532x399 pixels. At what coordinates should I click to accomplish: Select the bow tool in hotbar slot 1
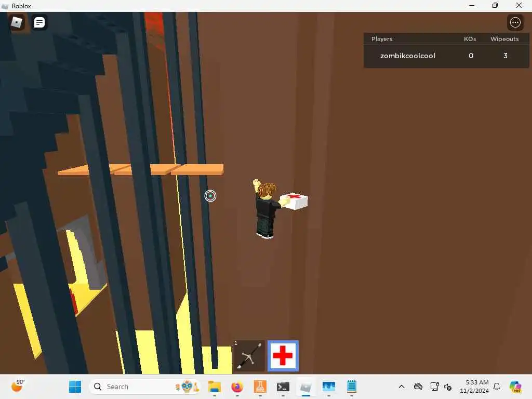[249, 355]
